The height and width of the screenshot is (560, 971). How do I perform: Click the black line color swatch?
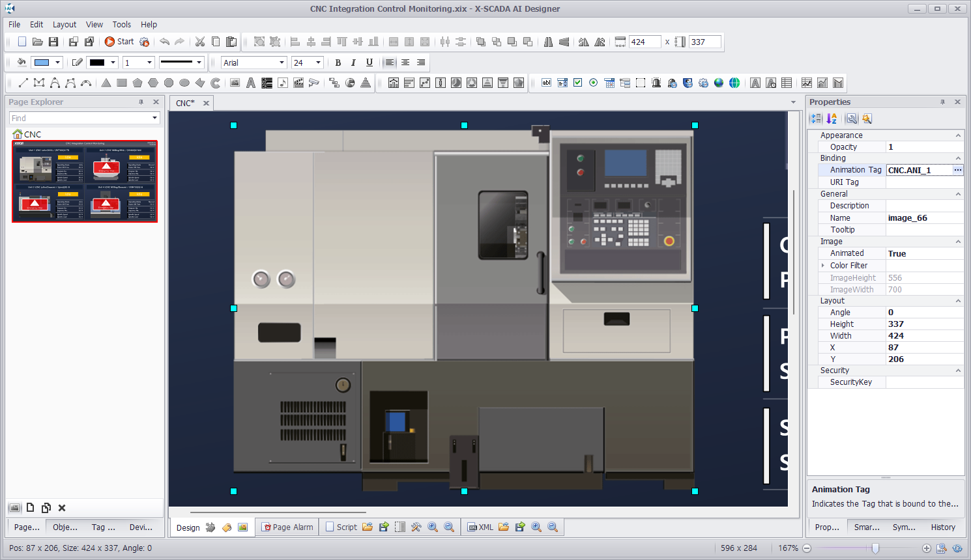click(97, 63)
